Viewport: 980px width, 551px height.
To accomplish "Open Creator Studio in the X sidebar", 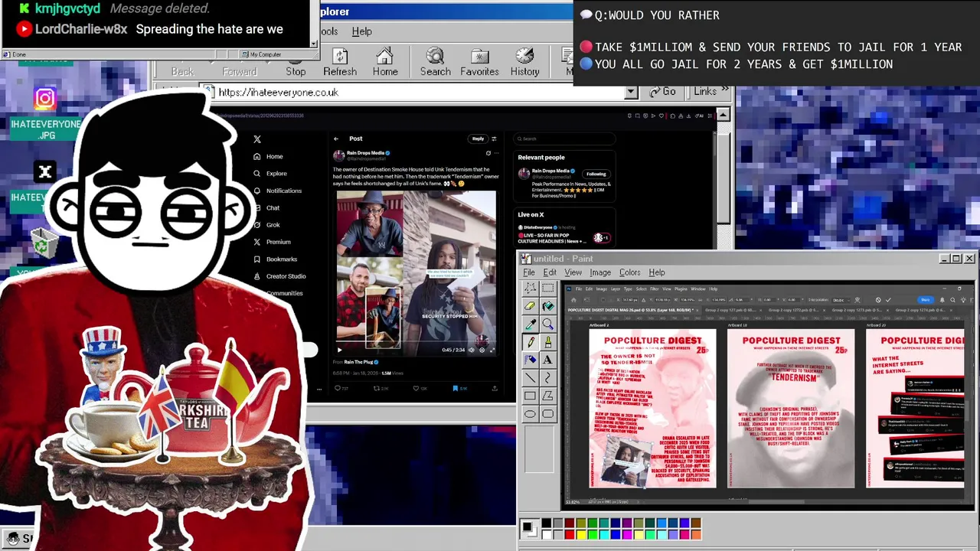I will coord(279,276).
